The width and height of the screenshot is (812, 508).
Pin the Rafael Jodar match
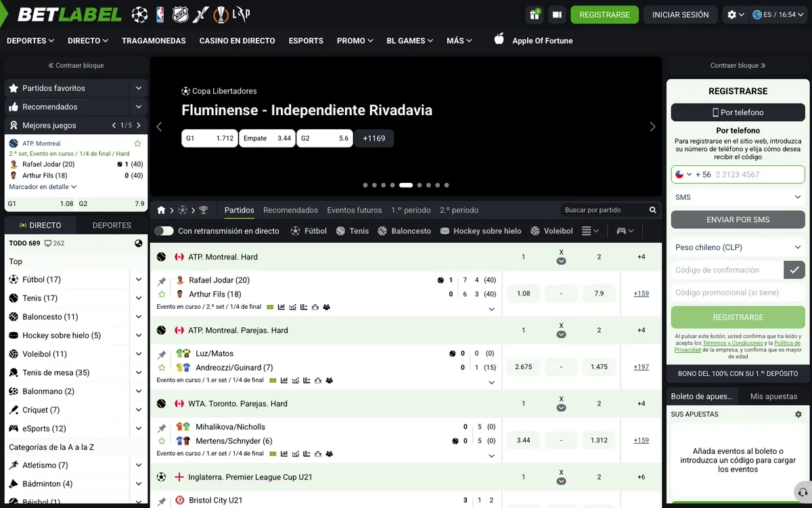tap(162, 281)
